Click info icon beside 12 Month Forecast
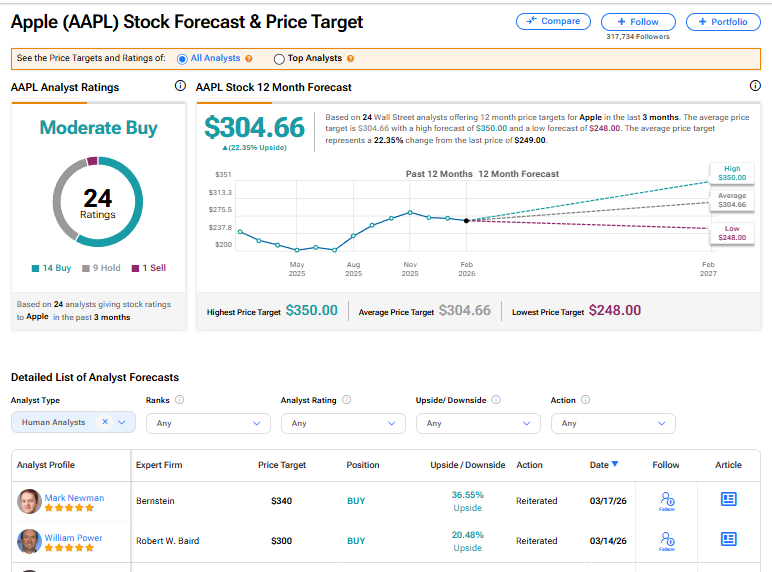This screenshot has height=572, width=772. tap(755, 86)
